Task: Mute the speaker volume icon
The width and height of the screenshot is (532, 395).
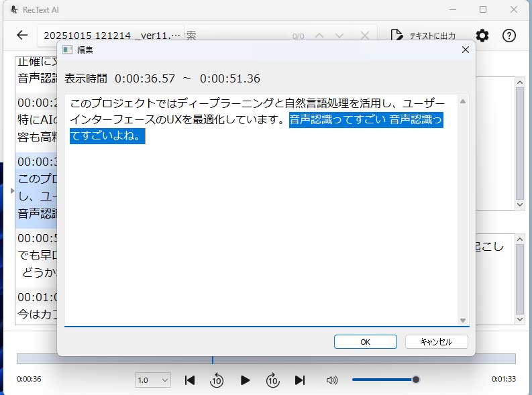Action: pyautogui.click(x=332, y=380)
